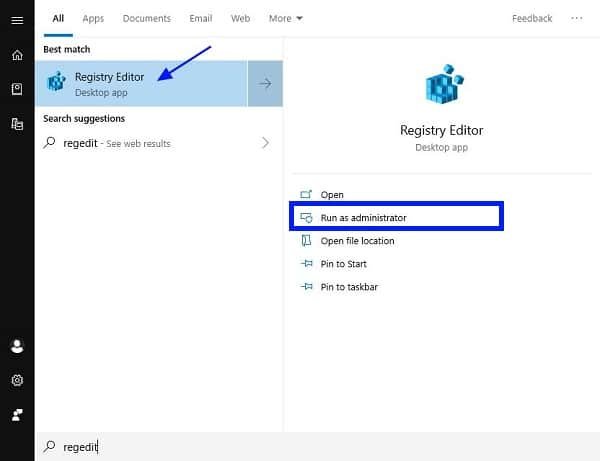Click the large Registry Editor preview icon
Viewport: 600px width, 461px height.
pos(444,84)
